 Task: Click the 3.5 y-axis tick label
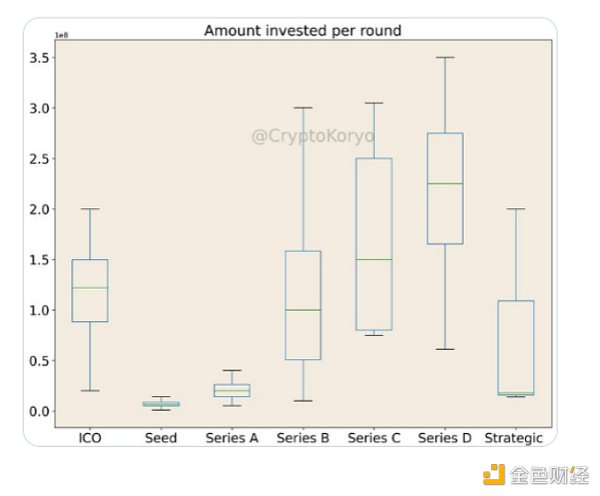(41, 58)
